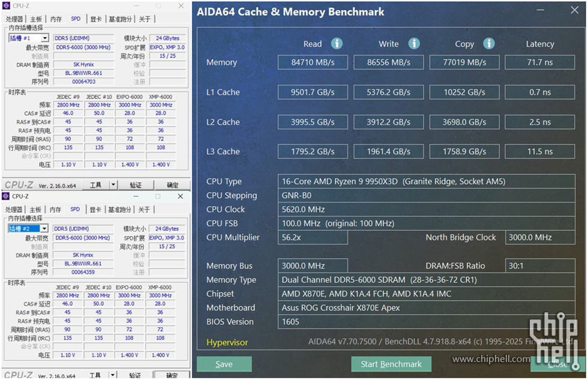Click the Hypervisor label in AIDA64
The width and height of the screenshot is (588, 380).
tap(227, 342)
